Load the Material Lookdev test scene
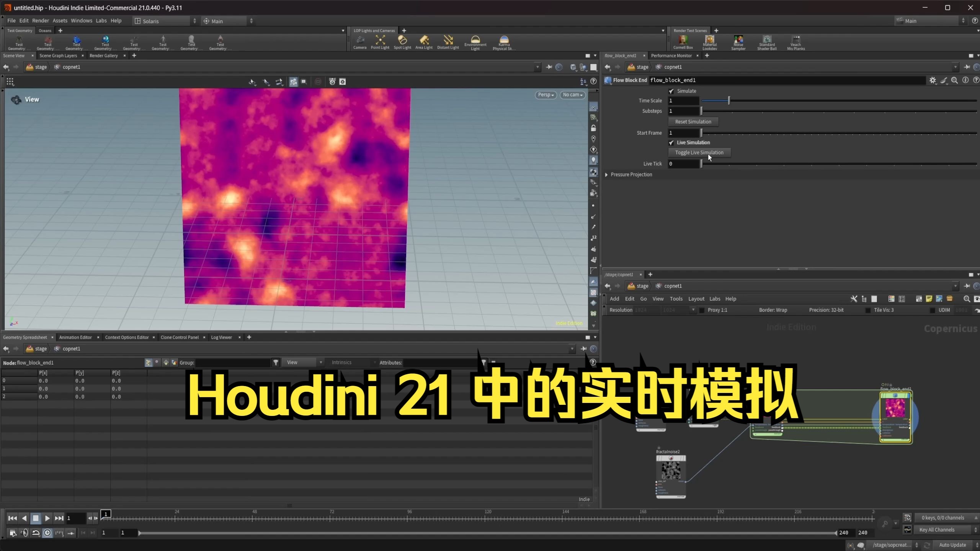 (x=710, y=42)
